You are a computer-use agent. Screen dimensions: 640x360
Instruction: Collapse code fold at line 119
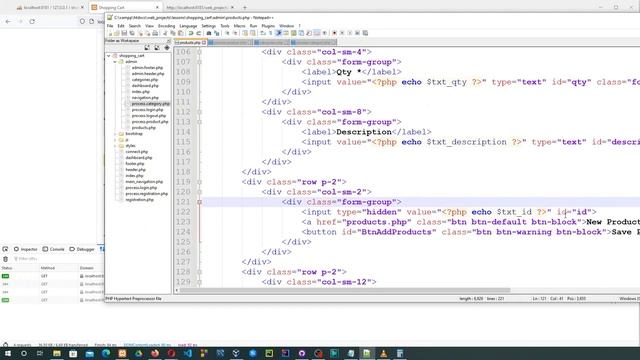pos(199,182)
